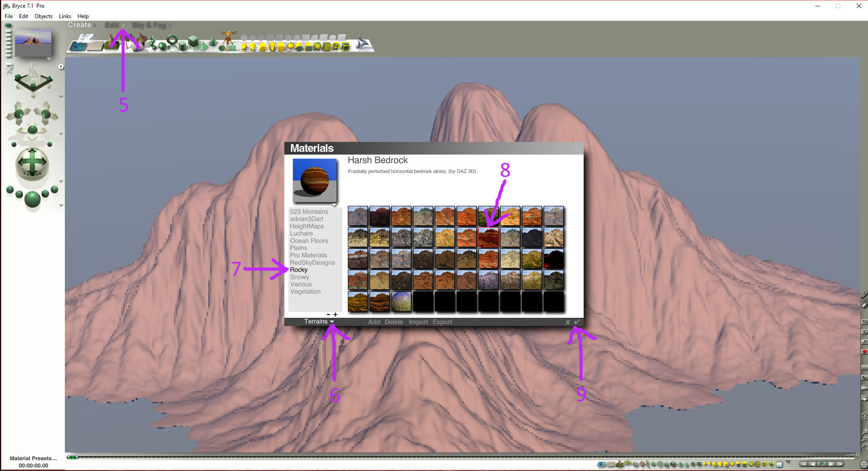The width and height of the screenshot is (868, 471).
Task: Click the trackball camera control sphere
Action: pyautogui.click(x=32, y=163)
